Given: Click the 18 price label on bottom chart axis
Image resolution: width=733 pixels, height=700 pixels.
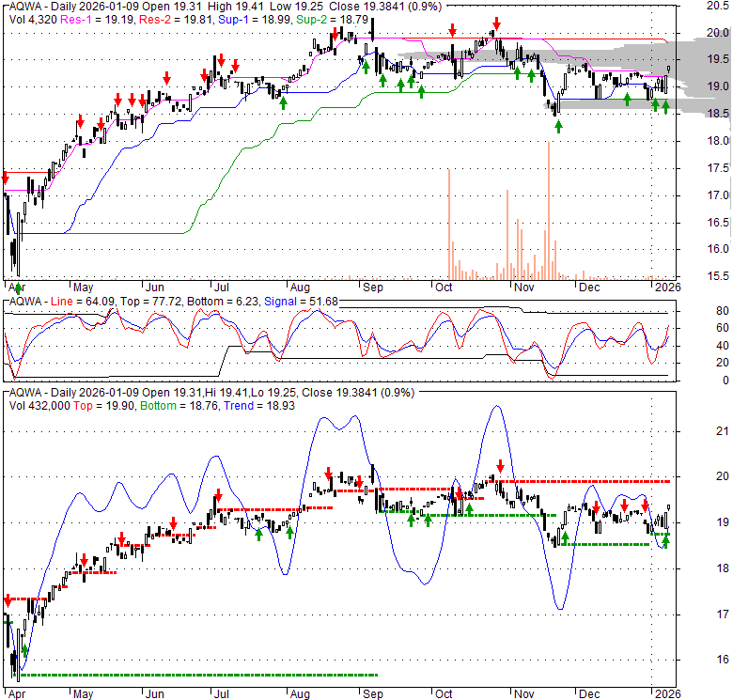Looking at the screenshot, I should (x=723, y=568).
